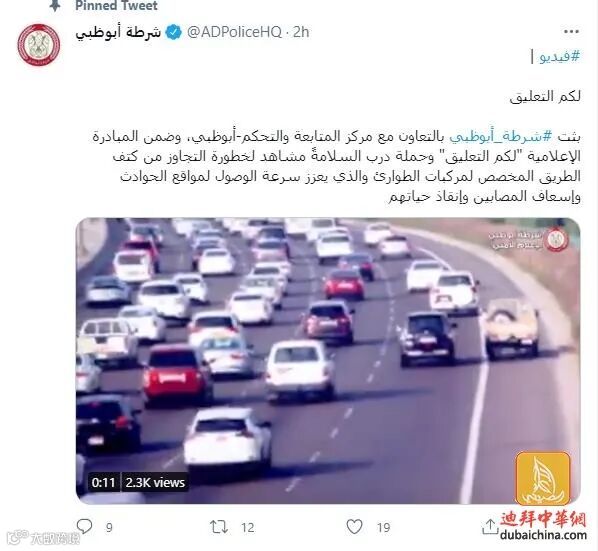Click the 2h timestamp link

(301, 32)
